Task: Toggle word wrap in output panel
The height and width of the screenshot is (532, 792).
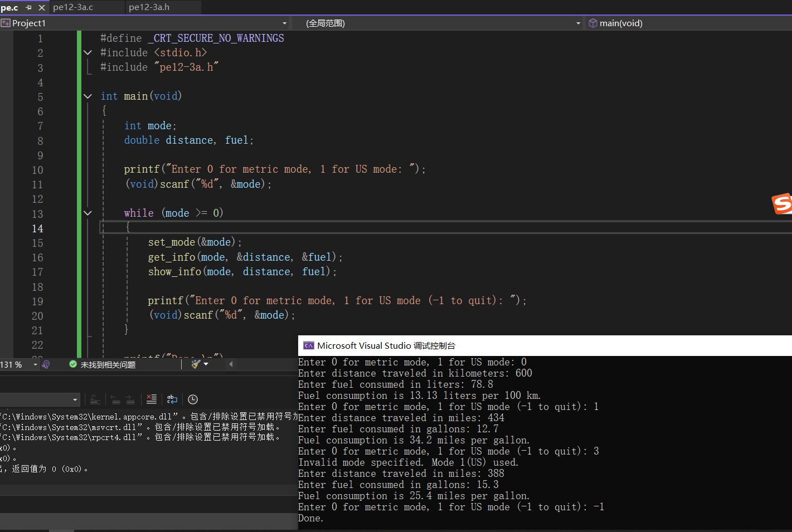Action: click(172, 399)
